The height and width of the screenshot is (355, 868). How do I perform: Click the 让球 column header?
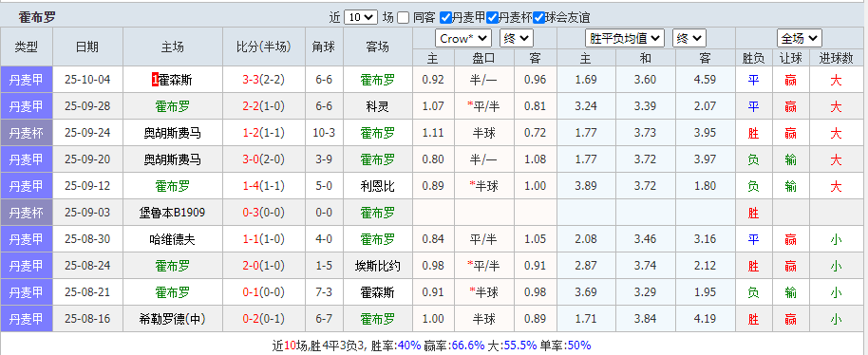tap(790, 58)
